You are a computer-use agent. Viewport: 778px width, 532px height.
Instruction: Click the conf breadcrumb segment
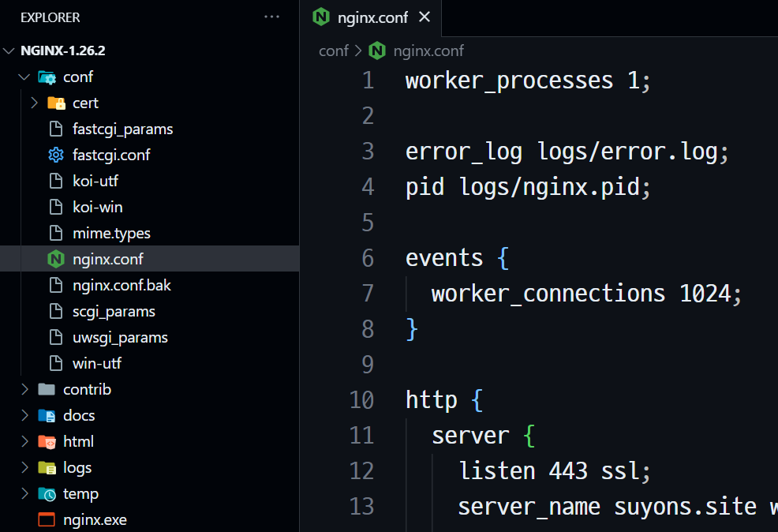(x=334, y=51)
